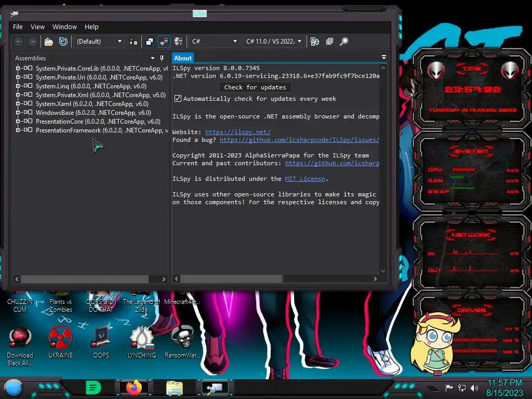Open the contributors GitHub link
The width and height of the screenshot is (532, 399).
[x=332, y=163]
